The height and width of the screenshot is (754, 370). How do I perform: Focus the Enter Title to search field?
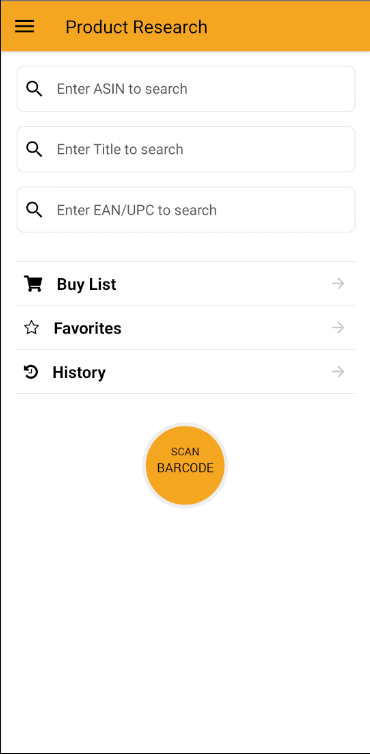[x=186, y=150]
